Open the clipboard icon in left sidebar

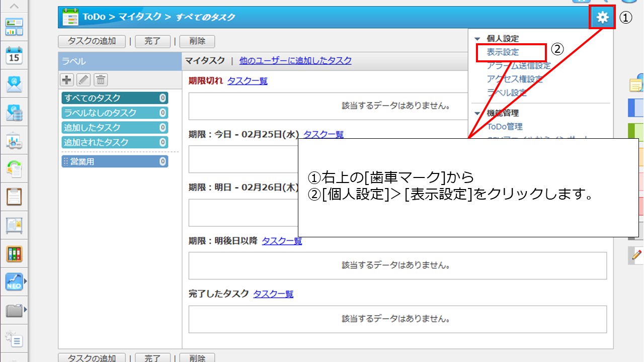[14, 197]
